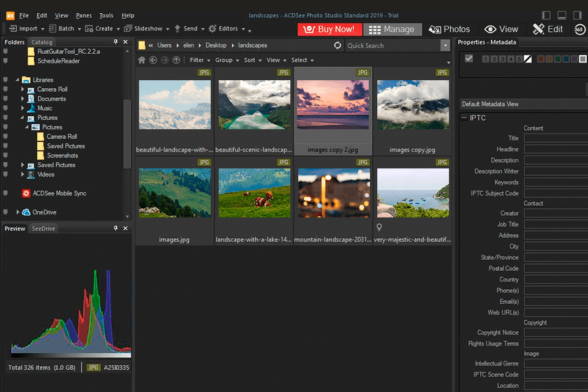Click the Batch toolbar icon
The height and width of the screenshot is (392, 588).
tap(53, 29)
